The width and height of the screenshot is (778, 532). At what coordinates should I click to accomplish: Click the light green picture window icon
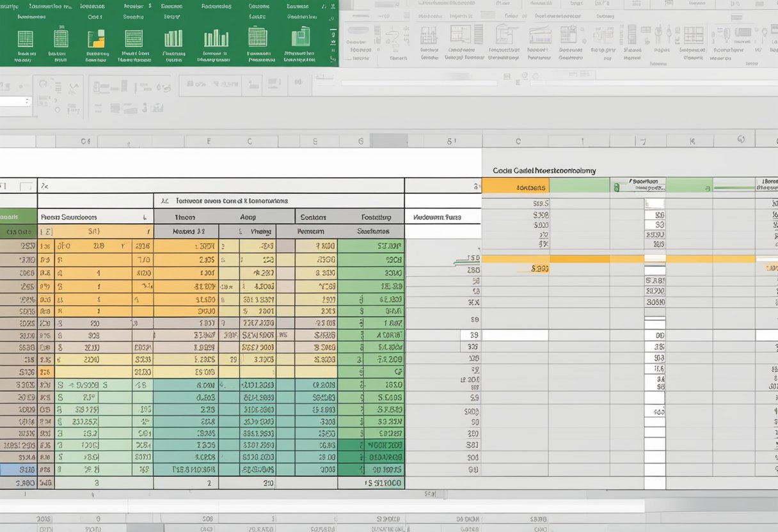[x=300, y=38]
